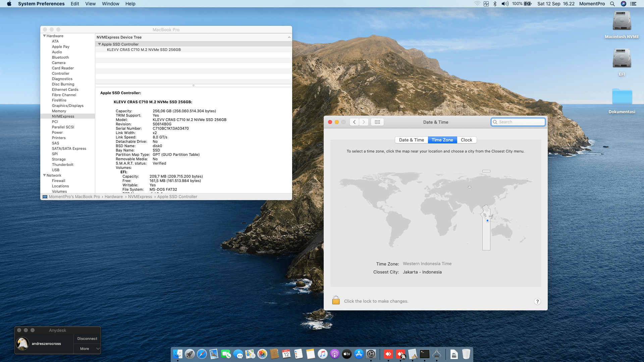Open Notification Center in the menu bar
The height and width of the screenshot is (362, 644).
coord(633,4)
